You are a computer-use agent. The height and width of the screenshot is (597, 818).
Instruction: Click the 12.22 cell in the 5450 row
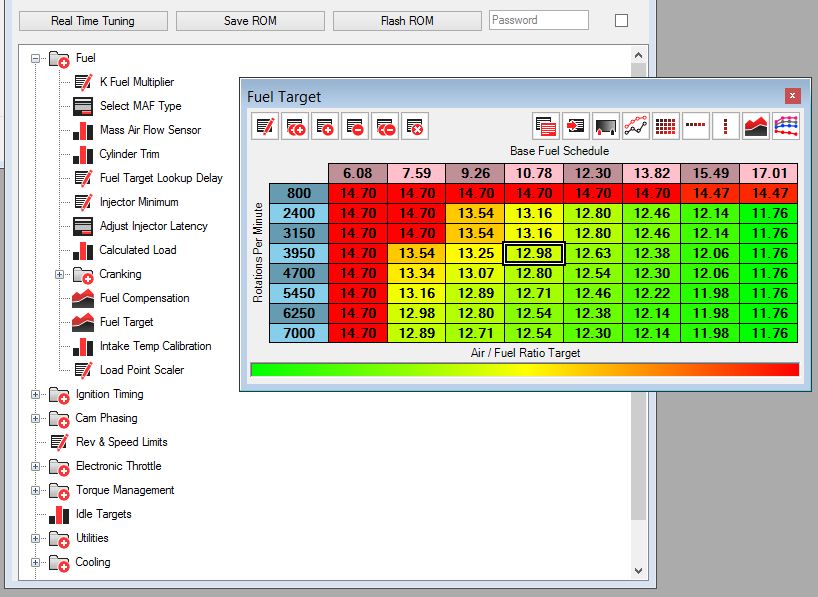click(x=652, y=293)
